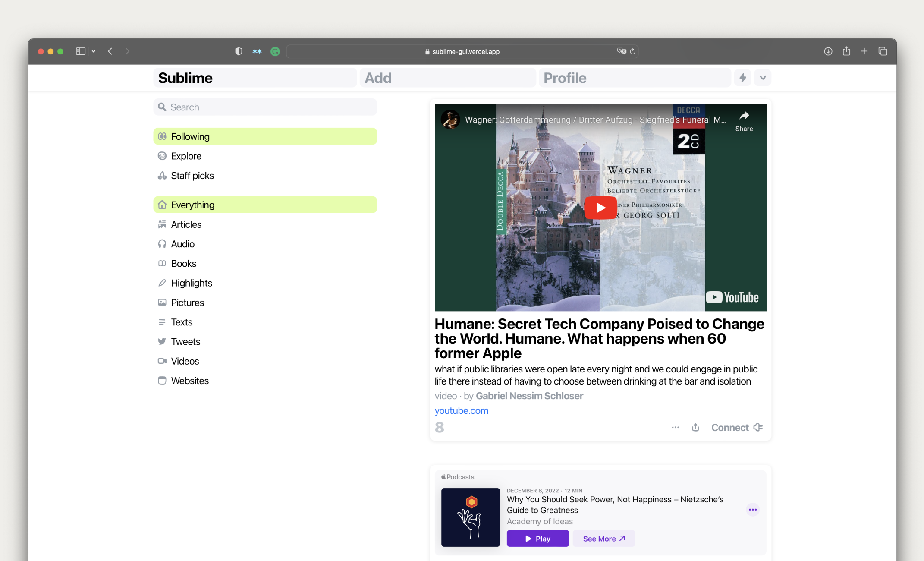Filter by Highlights
924x561 pixels.
(x=192, y=283)
